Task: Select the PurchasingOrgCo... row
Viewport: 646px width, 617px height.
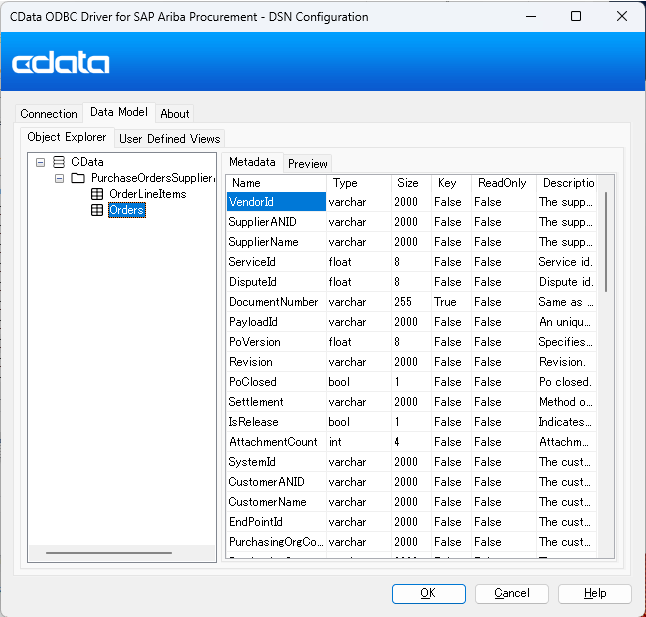Action: 411,542
